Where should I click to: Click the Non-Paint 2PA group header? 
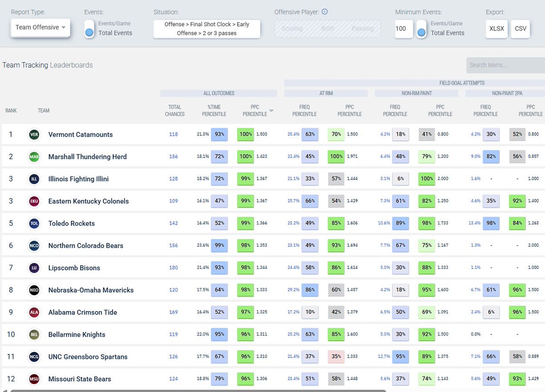tap(505, 93)
